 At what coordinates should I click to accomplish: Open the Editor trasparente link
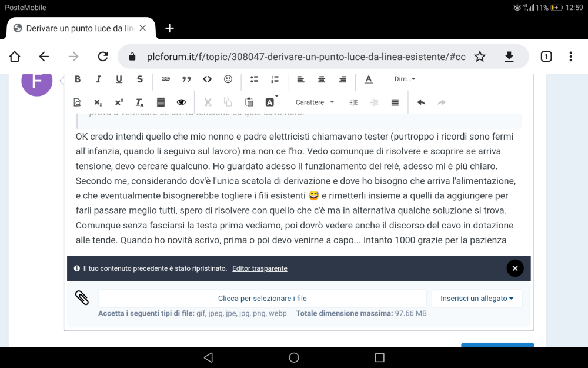pyautogui.click(x=260, y=268)
